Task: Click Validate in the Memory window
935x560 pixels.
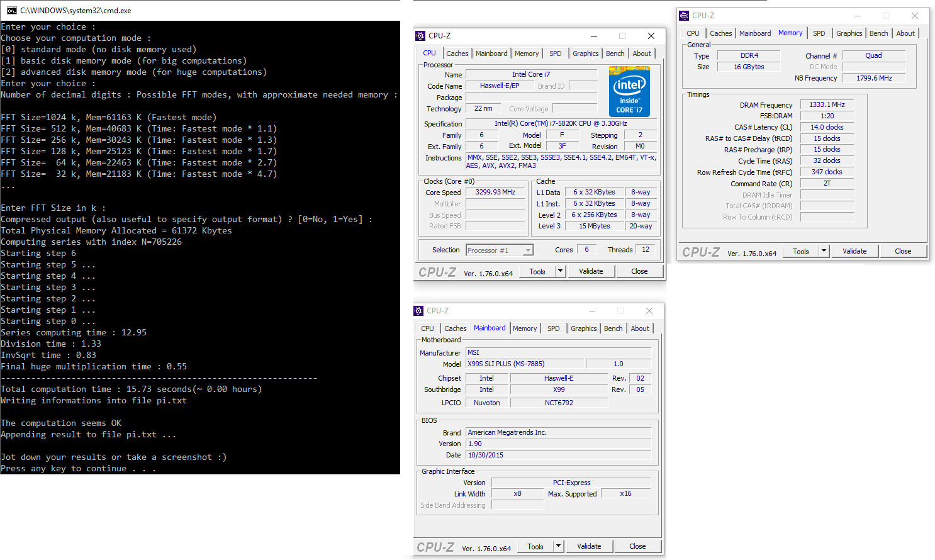Action: coord(854,251)
